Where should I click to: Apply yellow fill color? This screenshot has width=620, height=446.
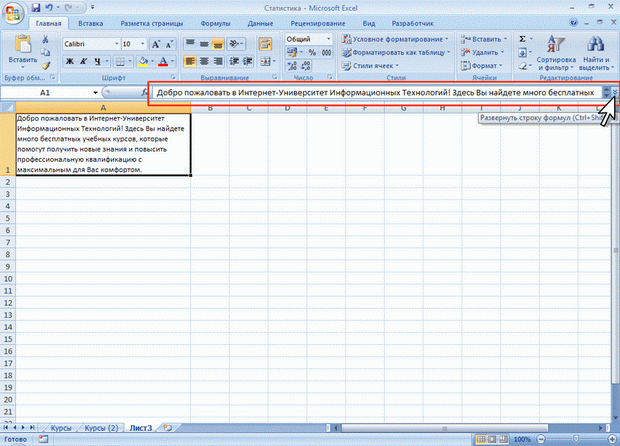(143, 61)
